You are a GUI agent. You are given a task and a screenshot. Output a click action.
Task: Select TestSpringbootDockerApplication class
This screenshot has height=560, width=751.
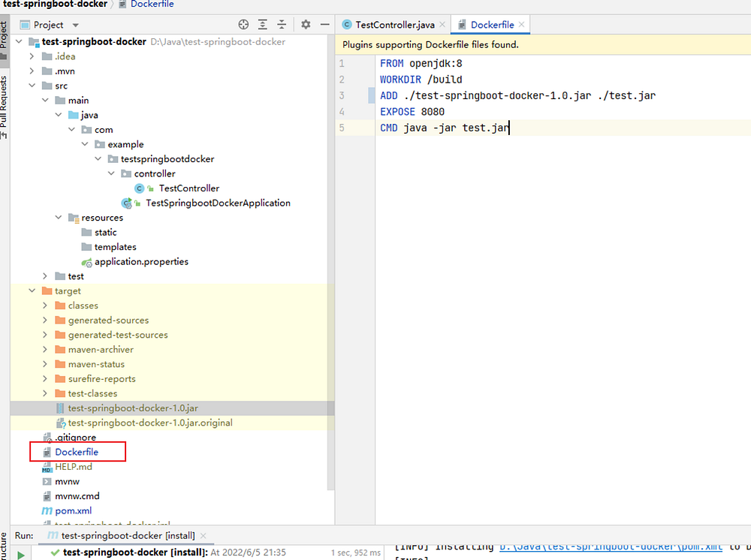[x=218, y=203]
